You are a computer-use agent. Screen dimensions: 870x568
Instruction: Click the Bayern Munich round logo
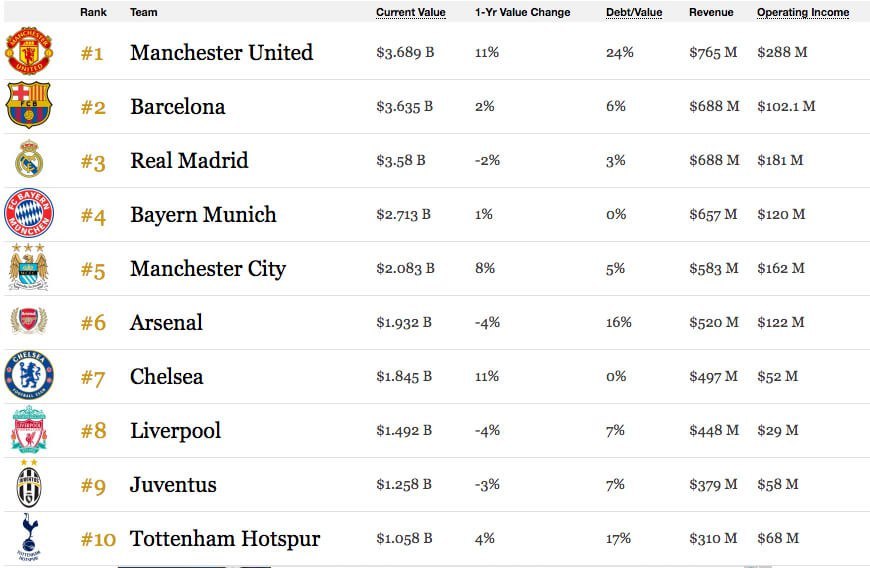(29, 214)
